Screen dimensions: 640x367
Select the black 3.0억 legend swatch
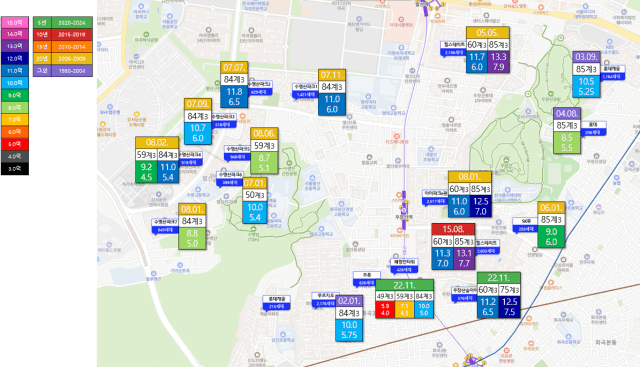pos(15,169)
